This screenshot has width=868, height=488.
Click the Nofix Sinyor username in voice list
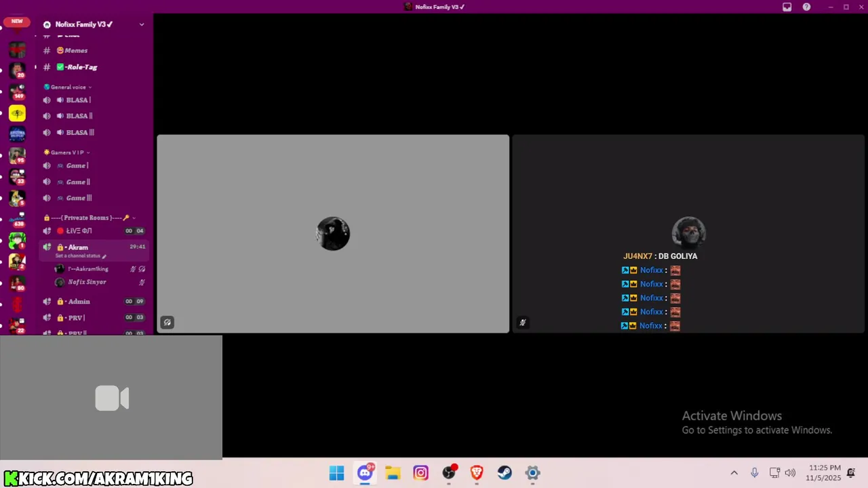(x=87, y=282)
